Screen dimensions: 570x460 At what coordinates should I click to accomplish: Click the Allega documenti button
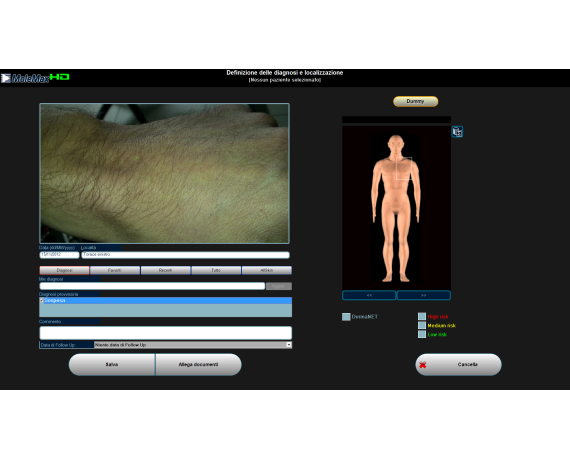click(198, 364)
